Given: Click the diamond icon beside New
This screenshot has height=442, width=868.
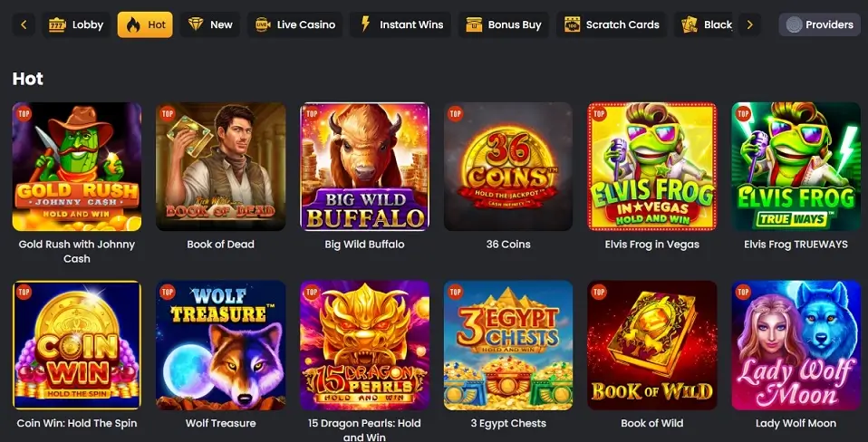Looking at the screenshot, I should click(x=196, y=24).
